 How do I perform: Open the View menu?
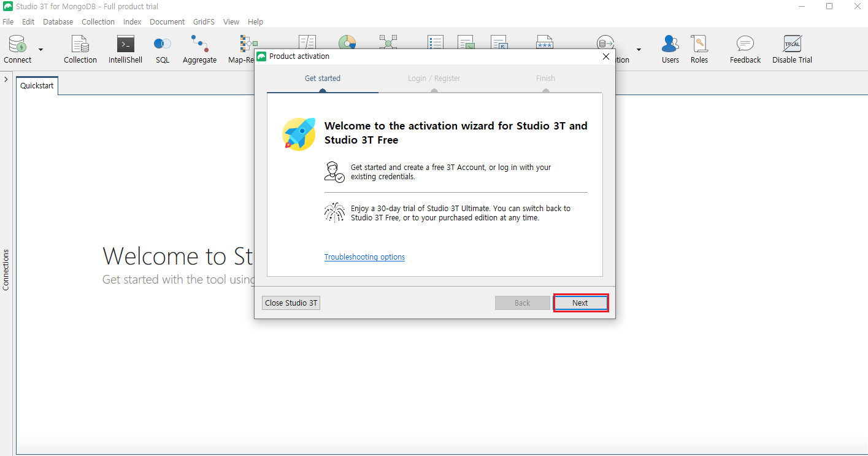coord(231,21)
